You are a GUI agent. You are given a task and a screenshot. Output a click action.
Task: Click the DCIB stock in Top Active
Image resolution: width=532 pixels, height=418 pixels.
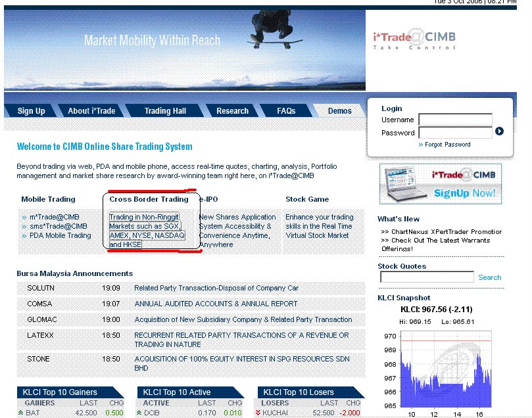tap(152, 413)
